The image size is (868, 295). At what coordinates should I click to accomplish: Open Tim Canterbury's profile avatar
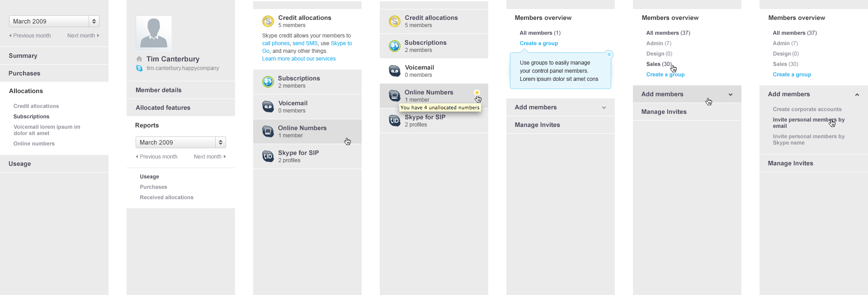[154, 33]
